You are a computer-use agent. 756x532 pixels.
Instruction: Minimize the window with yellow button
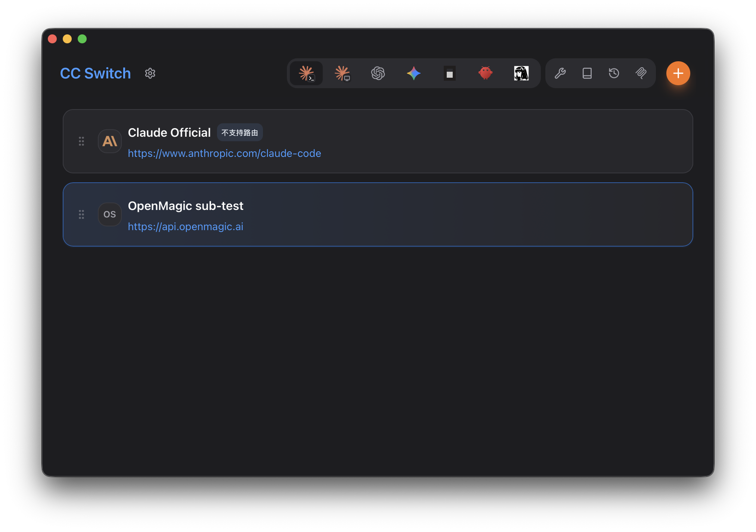pyautogui.click(x=67, y=39)
